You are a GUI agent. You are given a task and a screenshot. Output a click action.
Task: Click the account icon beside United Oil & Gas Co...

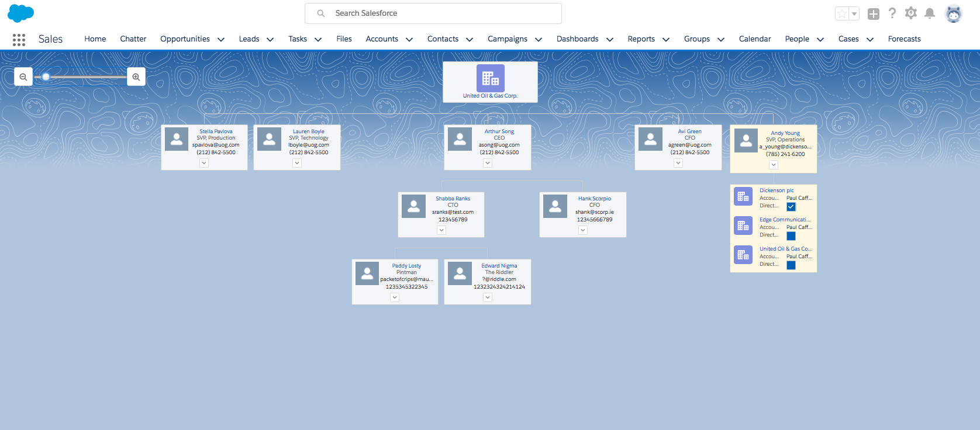(x=743, y=255)
